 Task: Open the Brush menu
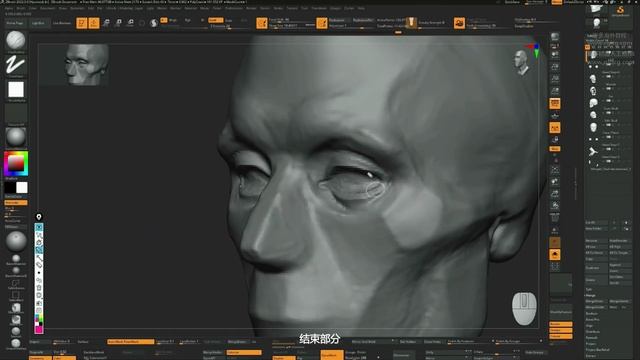(21, 8)
